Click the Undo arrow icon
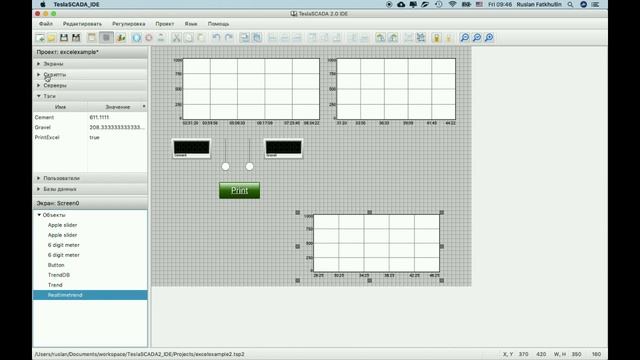Screen dimensions: 640x360 [x=216, y=38]
